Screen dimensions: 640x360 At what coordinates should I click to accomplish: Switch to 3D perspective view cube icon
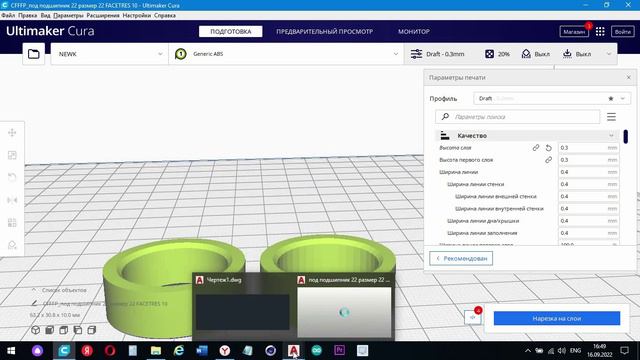point(36,330)
